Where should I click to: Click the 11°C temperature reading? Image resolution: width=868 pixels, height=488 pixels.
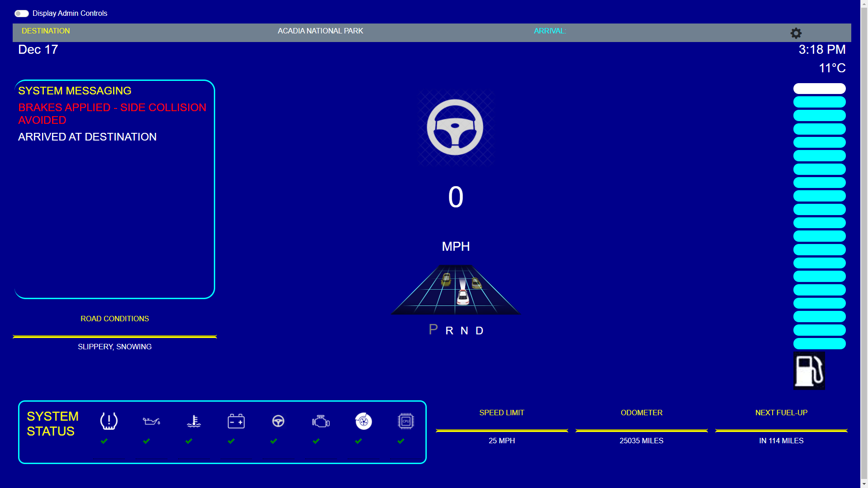[x=832, y=68]
